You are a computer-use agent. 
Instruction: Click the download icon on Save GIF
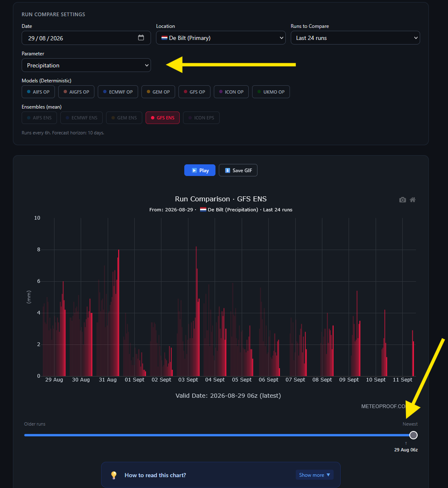click(228, 170)
